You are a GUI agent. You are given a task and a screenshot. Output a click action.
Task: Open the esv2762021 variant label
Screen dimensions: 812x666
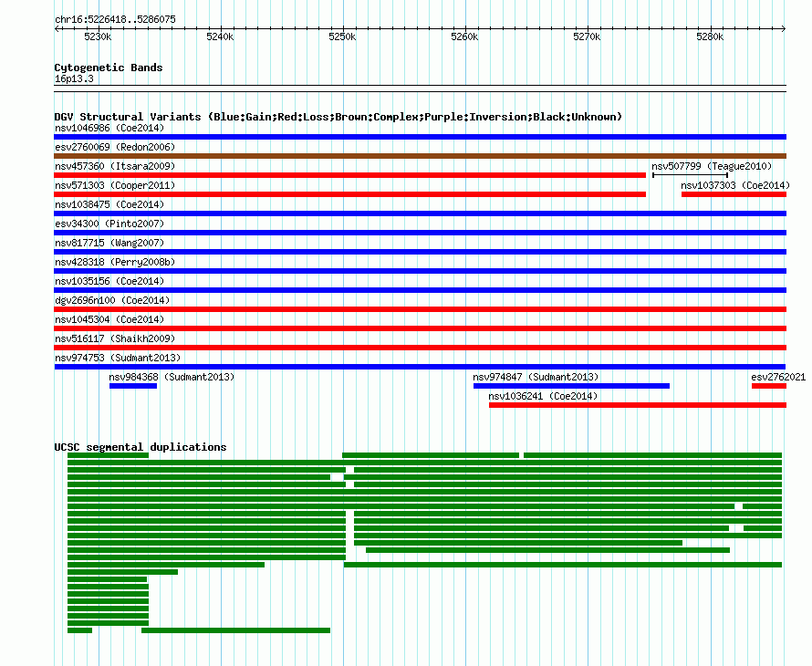[x=777, y=377]
